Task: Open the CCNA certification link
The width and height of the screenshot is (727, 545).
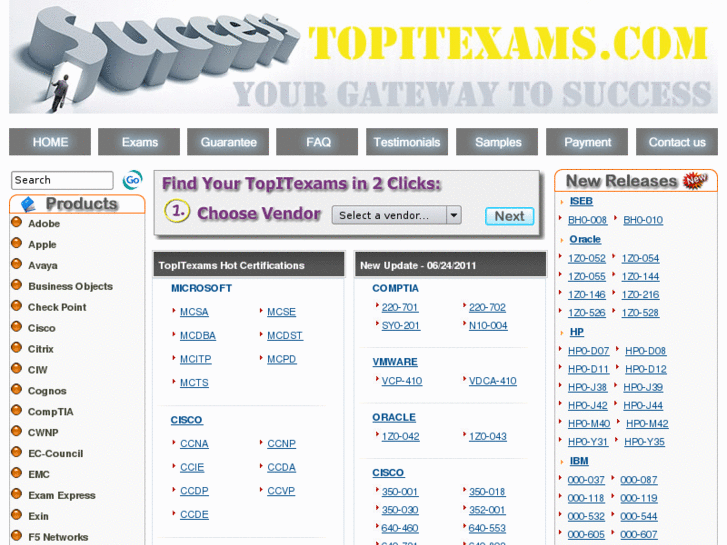Action: pyautogui.click(x=194, y=443)
